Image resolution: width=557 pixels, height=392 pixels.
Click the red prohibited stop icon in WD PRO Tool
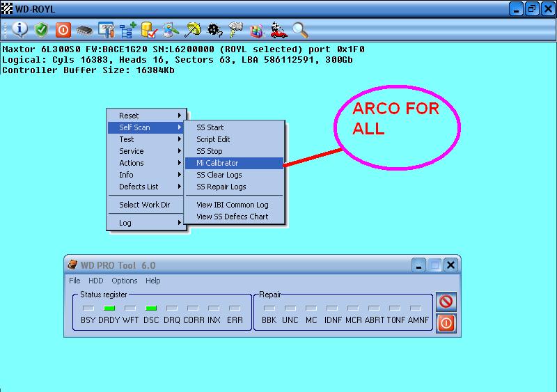click(x=446, y=301)
